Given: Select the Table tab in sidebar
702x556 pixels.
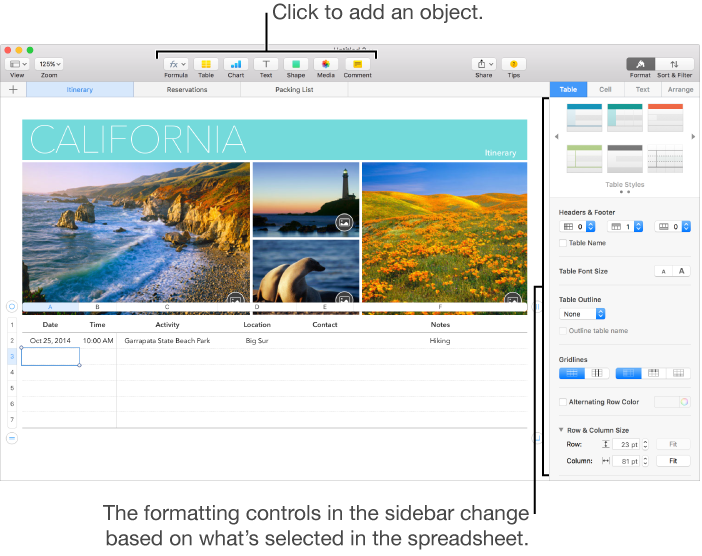Looking at the screenshot, I should (568, 90).
